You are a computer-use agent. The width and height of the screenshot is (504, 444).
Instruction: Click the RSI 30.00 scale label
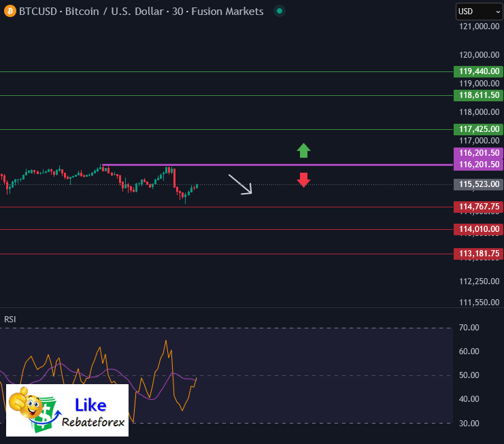click(x=469, y=424)
